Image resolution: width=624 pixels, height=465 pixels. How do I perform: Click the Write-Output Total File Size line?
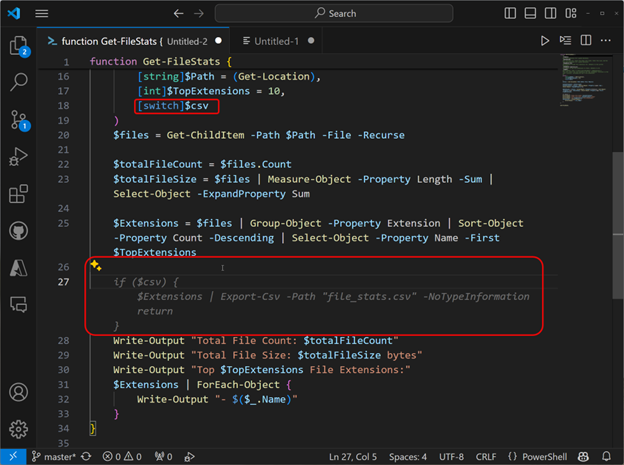(x=267, y=355)
